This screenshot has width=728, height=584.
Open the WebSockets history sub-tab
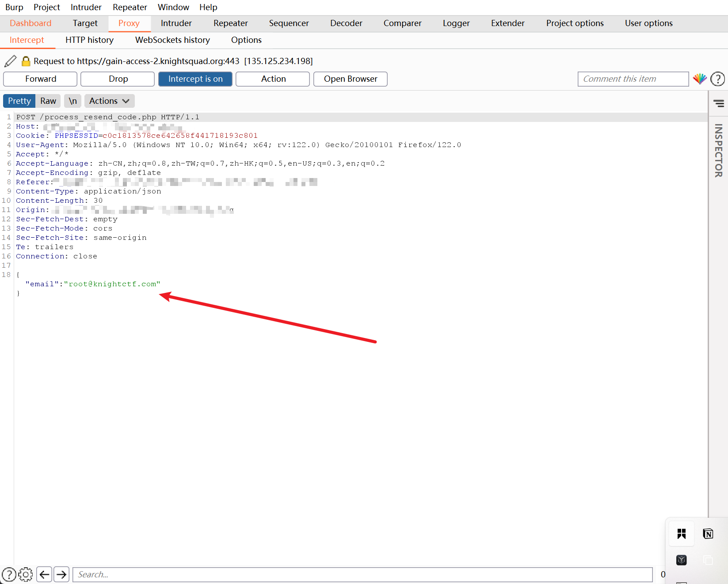(172, 40)
